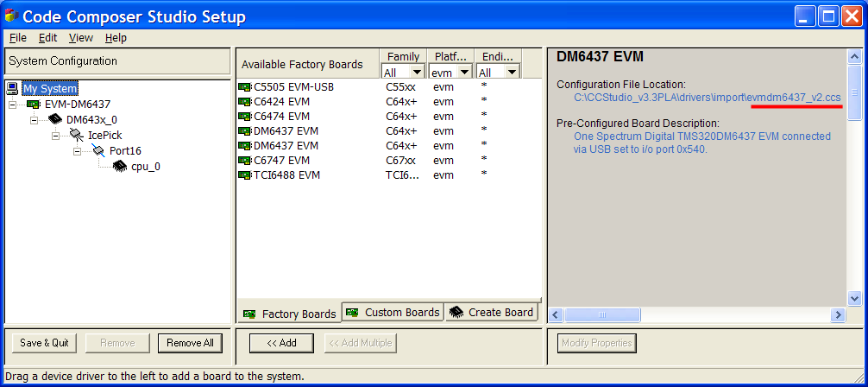Click the C6474 EVM board icon
Image resolution: width=868 pixels, height=387 pixels.
(244, 117)
